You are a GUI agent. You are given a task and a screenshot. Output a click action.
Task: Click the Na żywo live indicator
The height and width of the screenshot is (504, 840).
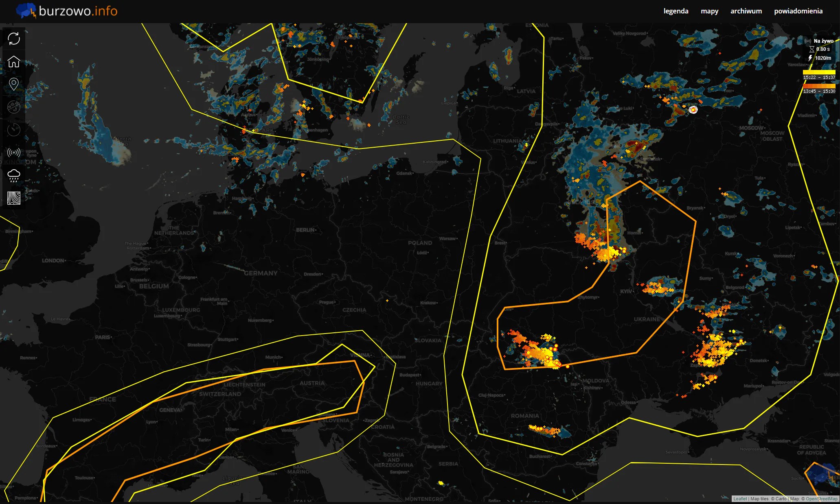click(x=823, y=41)
